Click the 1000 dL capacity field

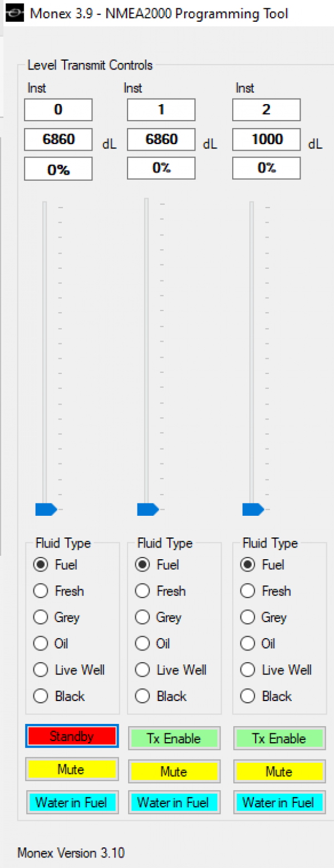coord(267,140)
